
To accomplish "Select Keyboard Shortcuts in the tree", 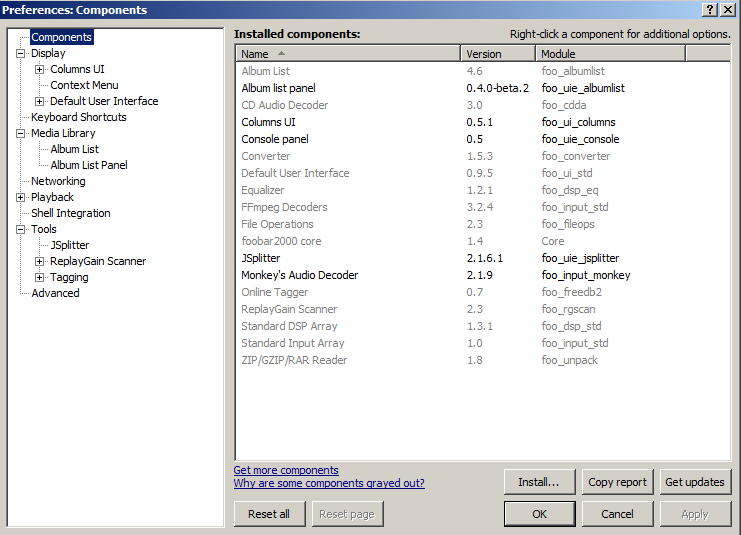I will click(x=79, y=117).
